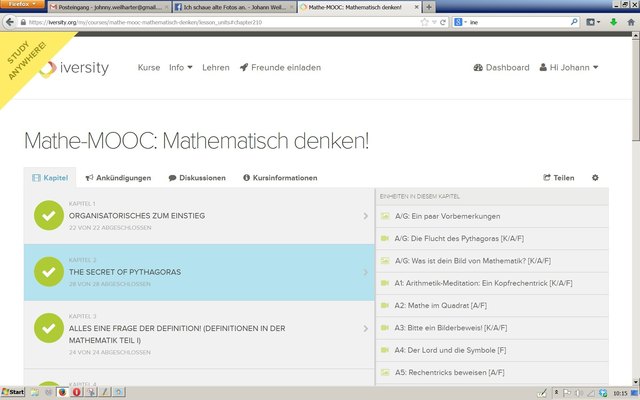
Task: Click Freunde einladen link
Action: click(x=280, y=67)
